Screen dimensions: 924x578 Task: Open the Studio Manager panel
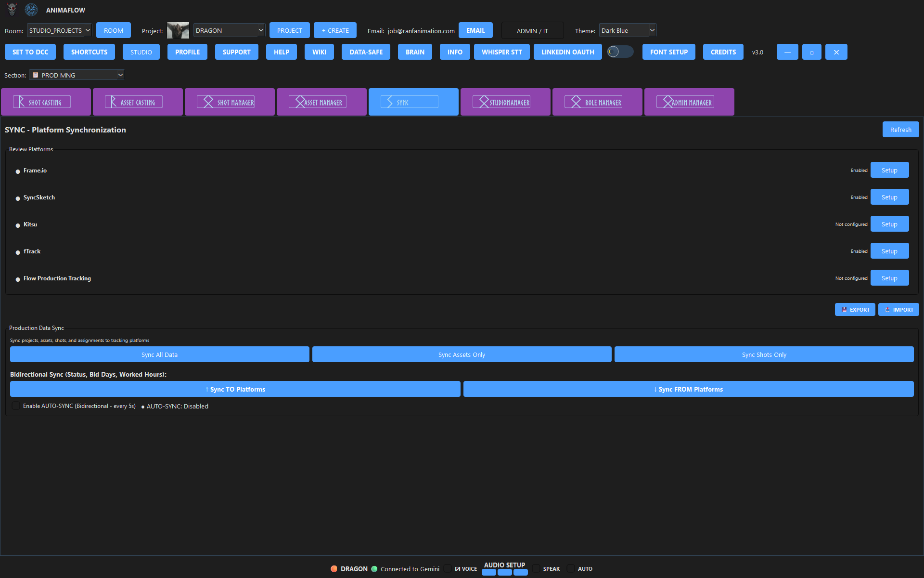tap(505, 102)
